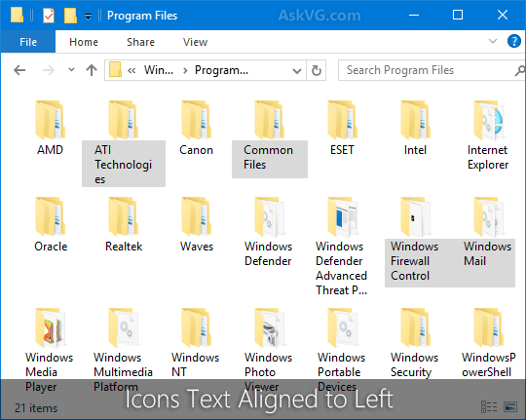Open the AMD folder icon

click(x=51, y=120)
